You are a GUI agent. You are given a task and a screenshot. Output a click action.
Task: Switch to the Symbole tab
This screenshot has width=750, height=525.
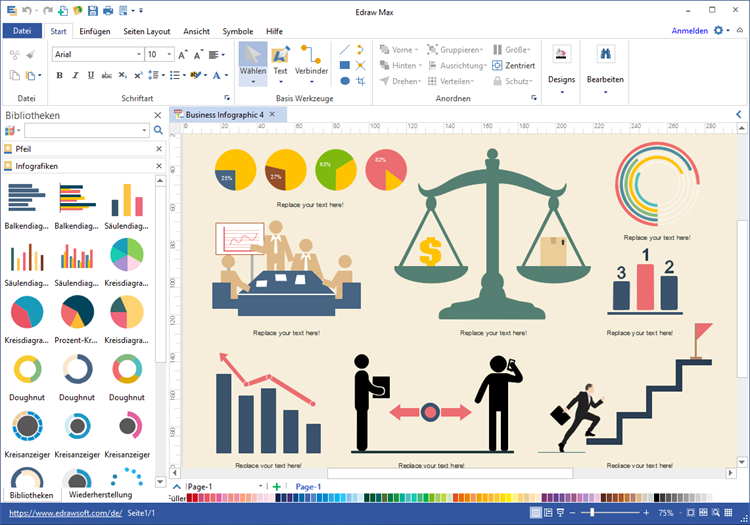pos(238,31)
